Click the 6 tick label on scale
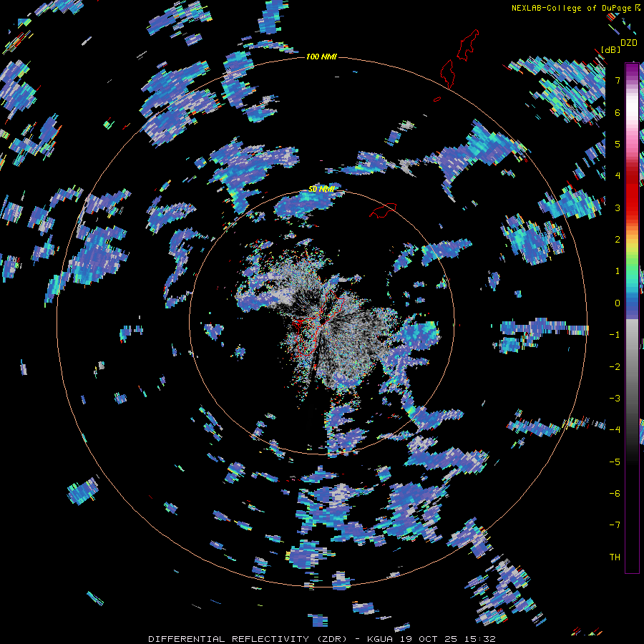644x644 pixels. pos(618,112)
